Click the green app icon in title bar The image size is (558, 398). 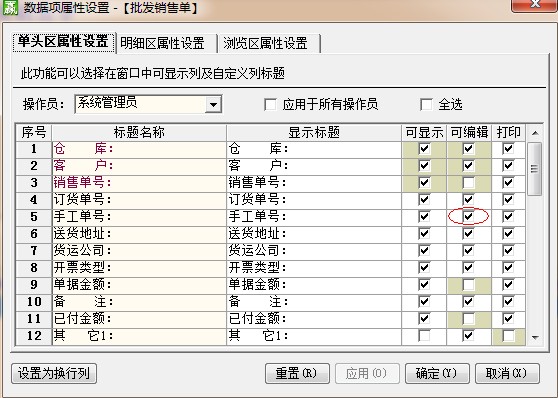(10, 7)
